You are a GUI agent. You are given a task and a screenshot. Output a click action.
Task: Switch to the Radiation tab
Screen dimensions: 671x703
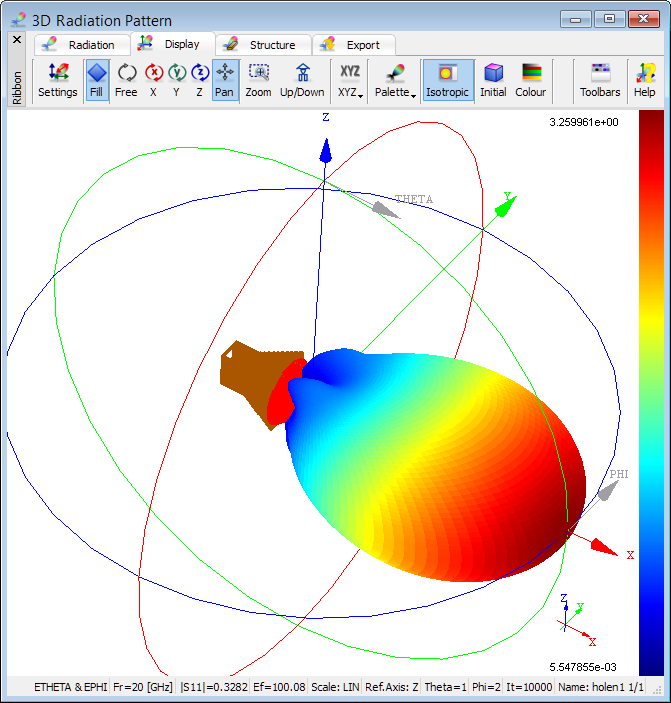tap(86, 45)
